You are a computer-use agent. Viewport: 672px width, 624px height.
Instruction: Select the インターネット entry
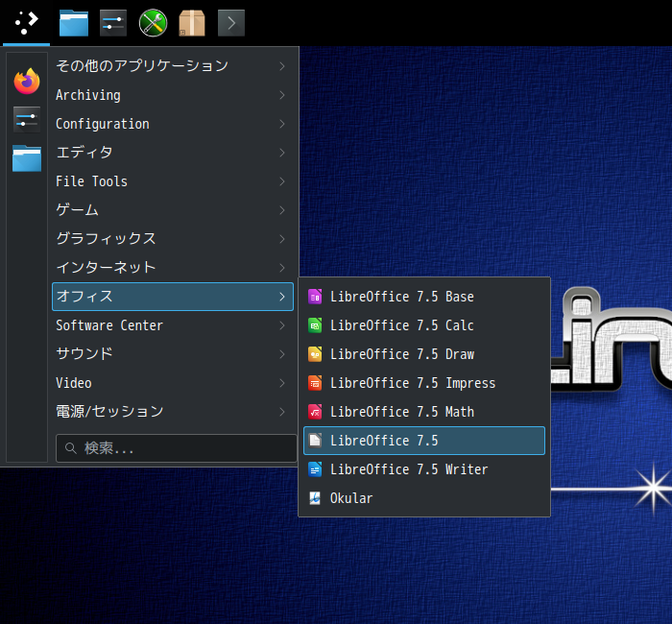coord(172,268)
